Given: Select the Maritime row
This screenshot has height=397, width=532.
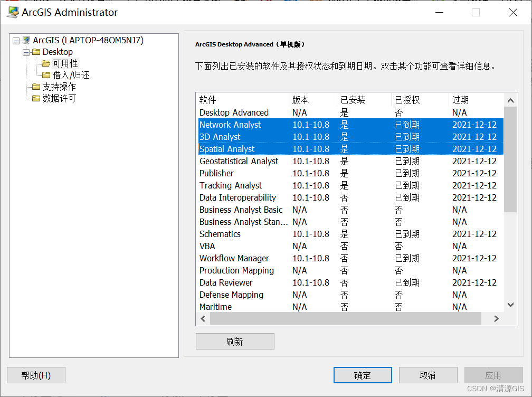Looking at the screenshot, I should pyautogui.click(x=350, y=307).
